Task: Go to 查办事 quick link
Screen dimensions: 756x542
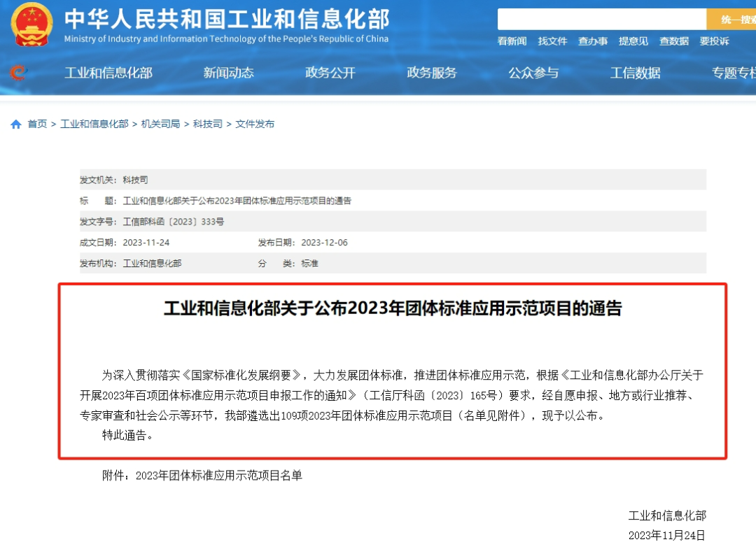Action: (593, 41)
